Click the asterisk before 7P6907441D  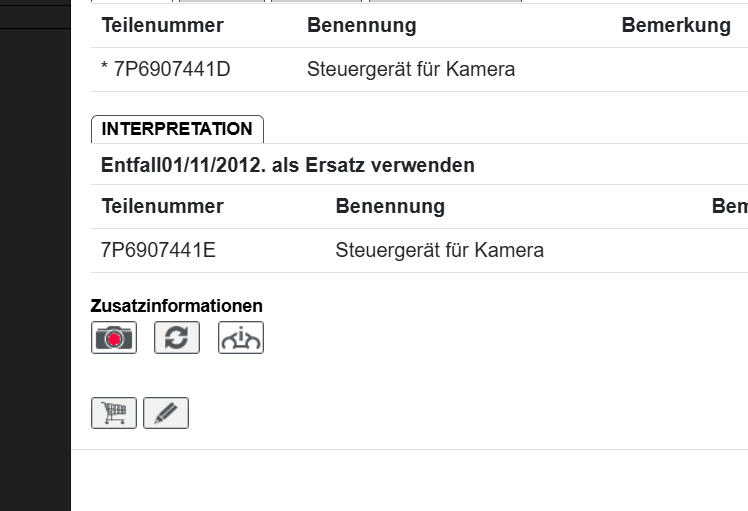coord(105,70)
